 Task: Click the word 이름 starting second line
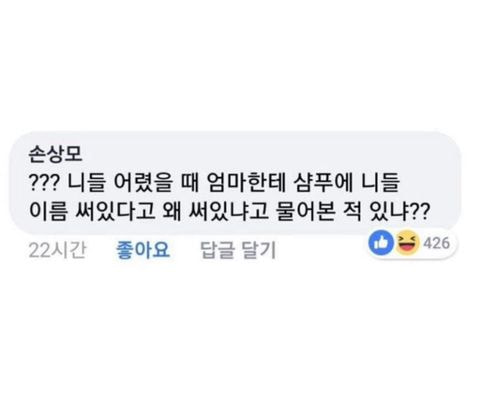tap(48, 211)
